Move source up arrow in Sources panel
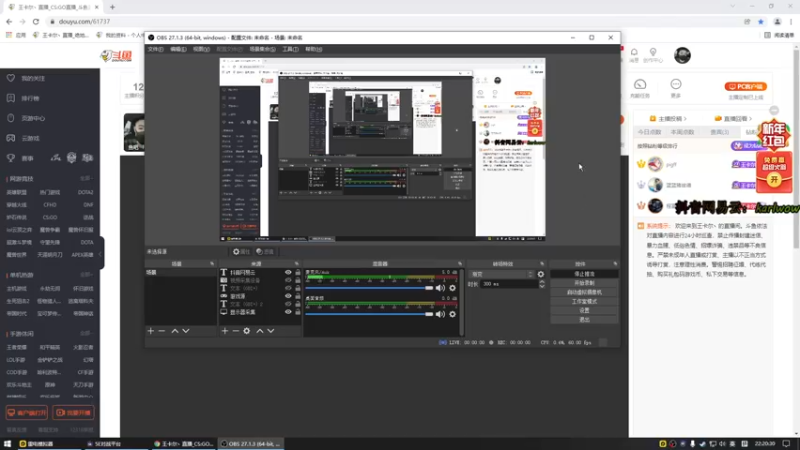This screenshot has height=450, width=800. (260, 331)
